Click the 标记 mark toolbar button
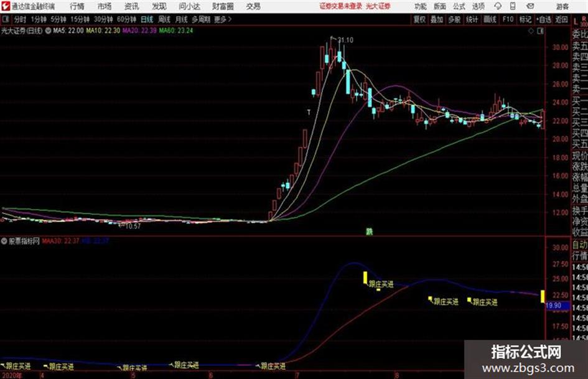 pos(525,19)
